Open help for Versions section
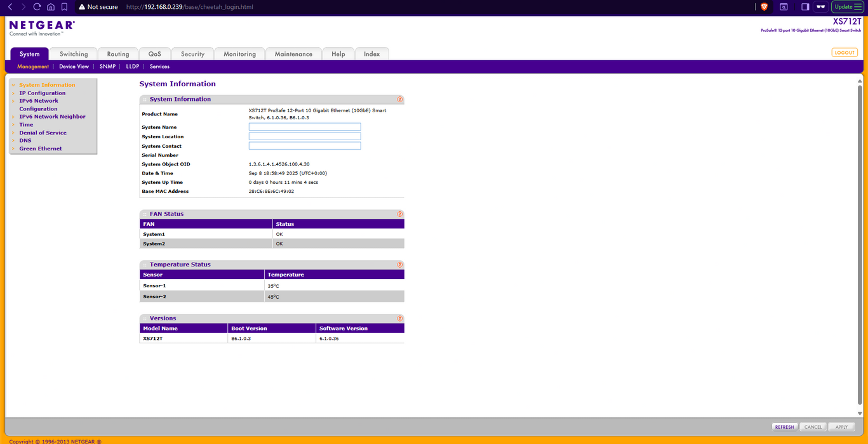Screen dimensions: 868x444 pyautogui.click(x=399, y=318)
